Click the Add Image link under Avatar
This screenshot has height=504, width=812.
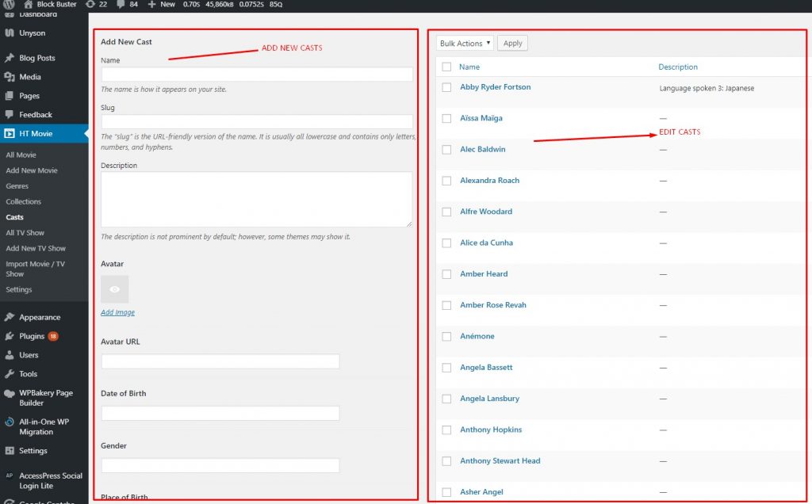[117, 312]
